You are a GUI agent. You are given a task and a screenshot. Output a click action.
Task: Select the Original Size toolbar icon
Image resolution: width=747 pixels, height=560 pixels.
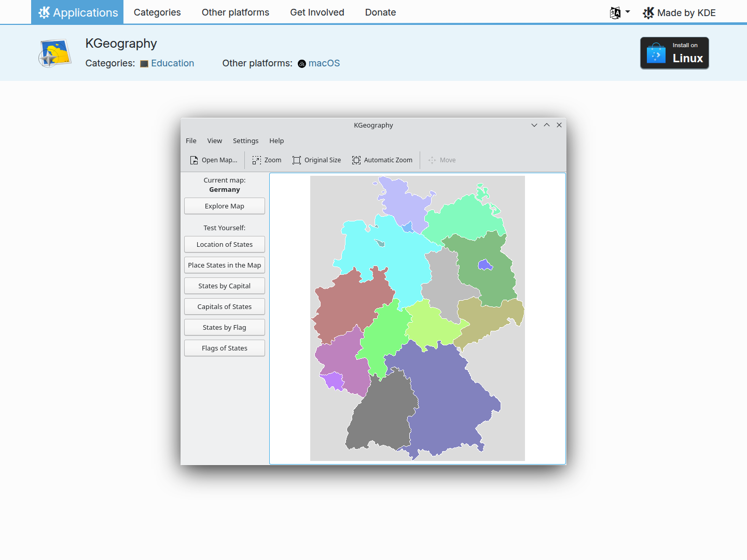297,160
